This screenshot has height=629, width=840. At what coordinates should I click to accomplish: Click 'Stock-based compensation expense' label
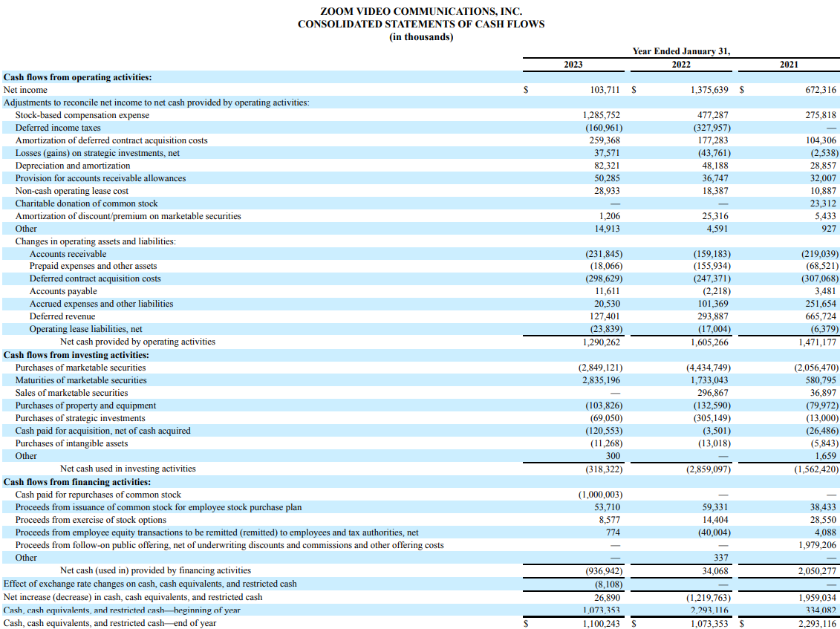(x=82, y=115)
